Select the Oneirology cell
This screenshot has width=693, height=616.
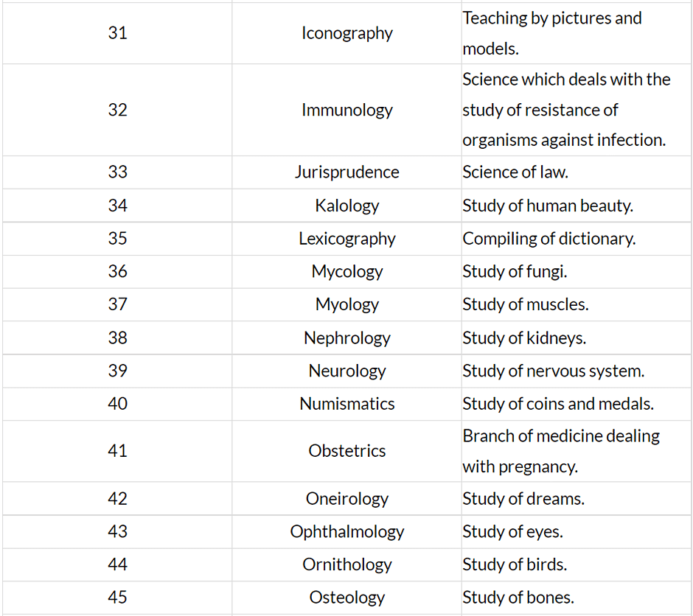click(346, 499)
